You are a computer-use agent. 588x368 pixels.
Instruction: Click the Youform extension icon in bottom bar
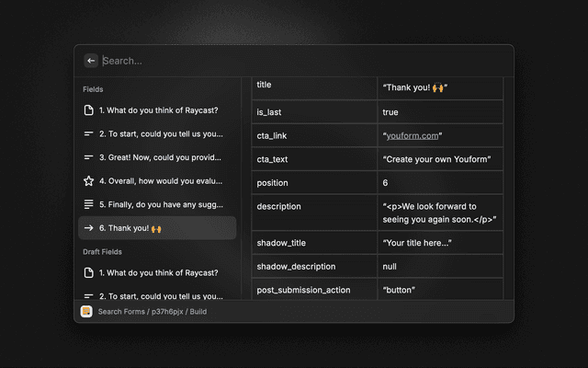click(x=86, y=312)
